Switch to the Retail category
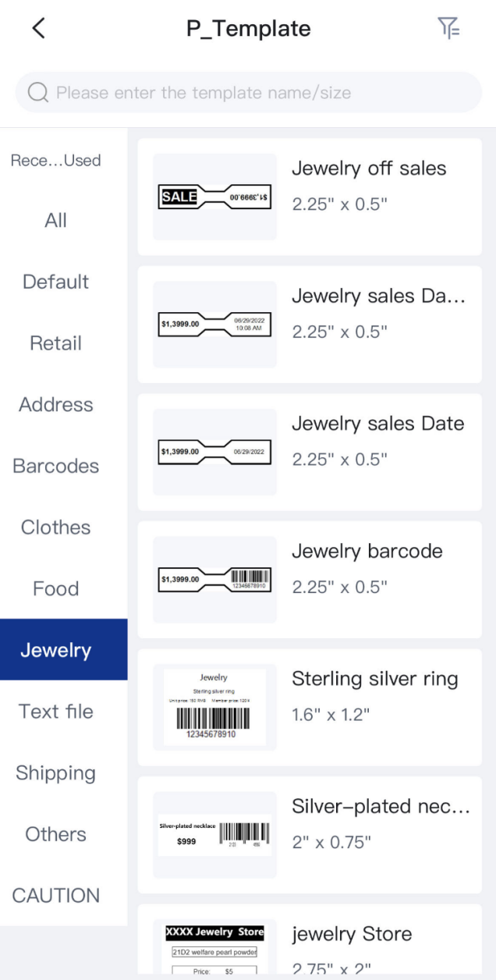The image size is (496, 980). pos(55,343)
